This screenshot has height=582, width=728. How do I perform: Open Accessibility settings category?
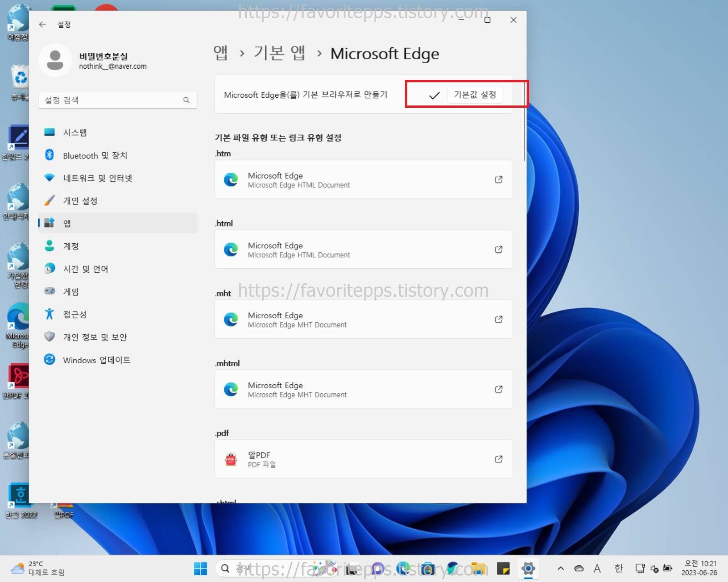pos(117,314)
